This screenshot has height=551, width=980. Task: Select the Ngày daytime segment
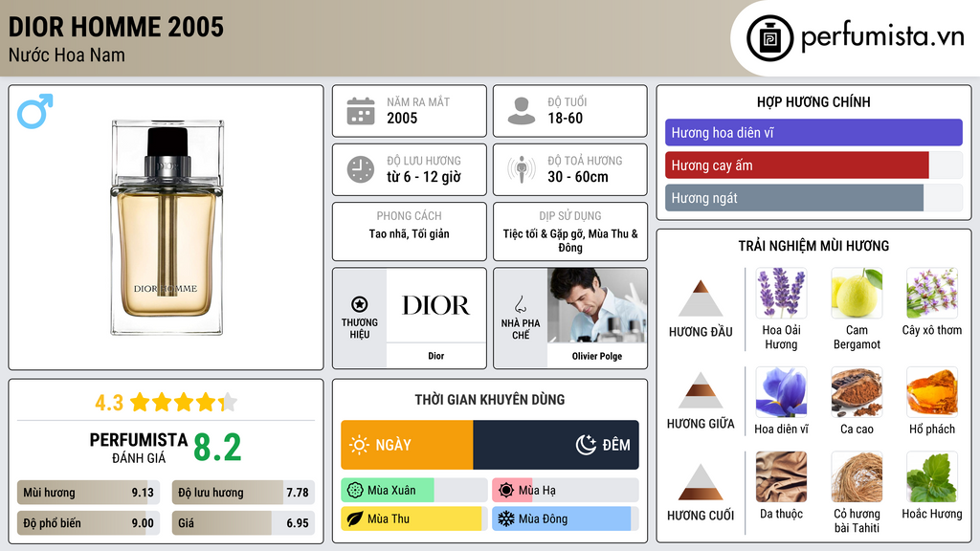tap(407, 445)
